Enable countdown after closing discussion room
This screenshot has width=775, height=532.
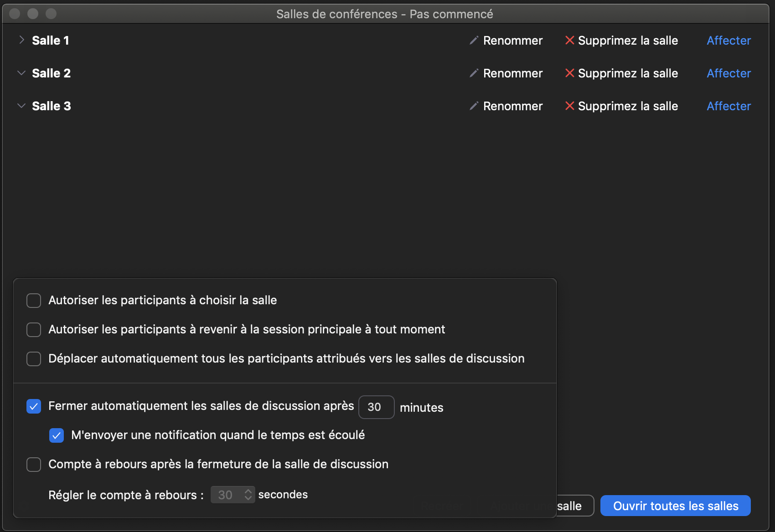pos(34,465)
